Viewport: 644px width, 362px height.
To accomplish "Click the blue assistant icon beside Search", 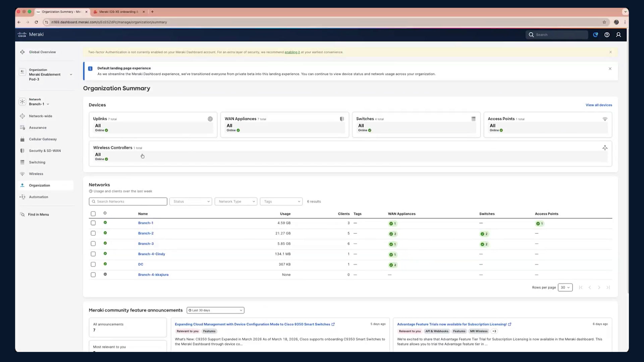I will point(595,35).
